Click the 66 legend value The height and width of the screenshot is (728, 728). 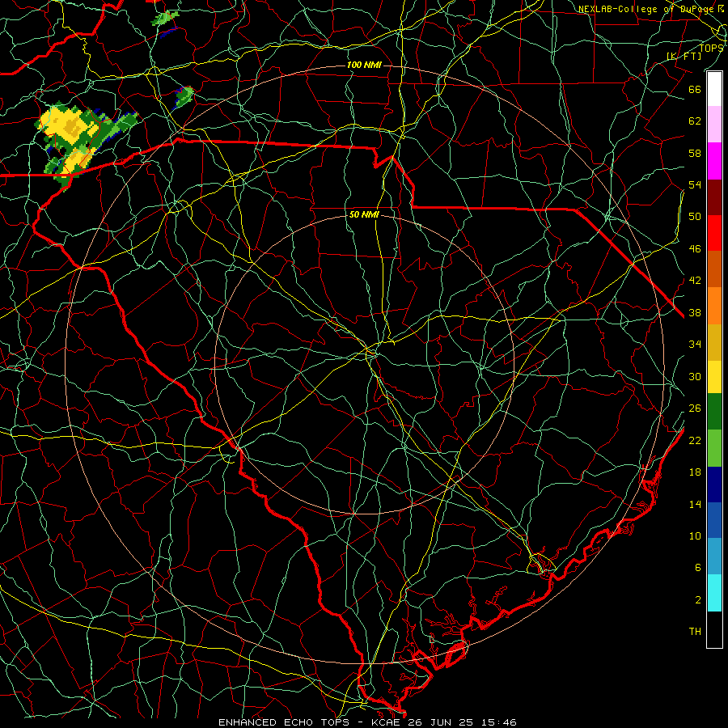click(695, 89)
